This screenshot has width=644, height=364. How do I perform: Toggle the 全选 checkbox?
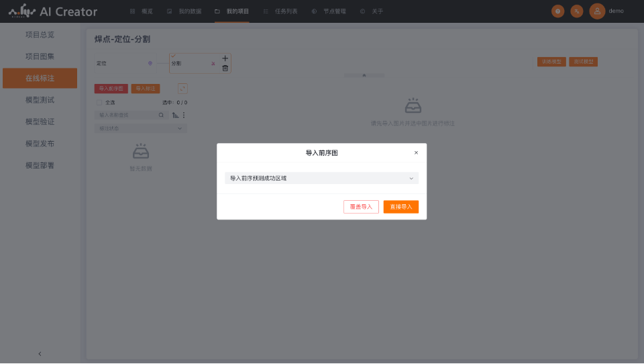[x=99, y=103]
